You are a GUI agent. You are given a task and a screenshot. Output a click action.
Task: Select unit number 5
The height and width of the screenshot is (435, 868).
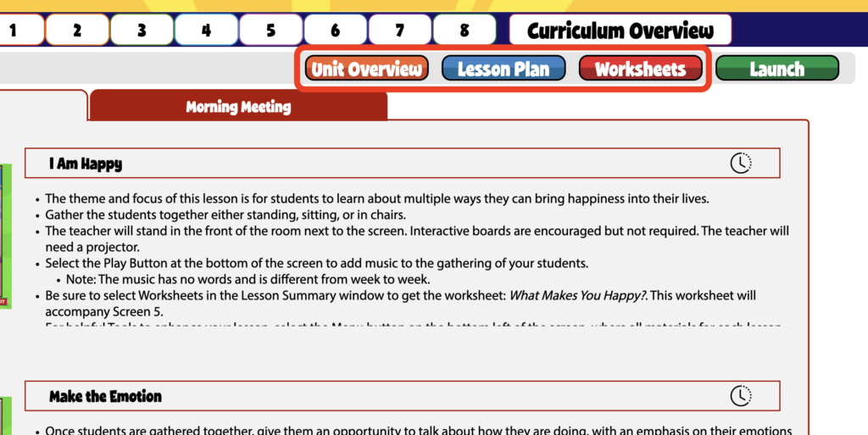coord(270,30)
